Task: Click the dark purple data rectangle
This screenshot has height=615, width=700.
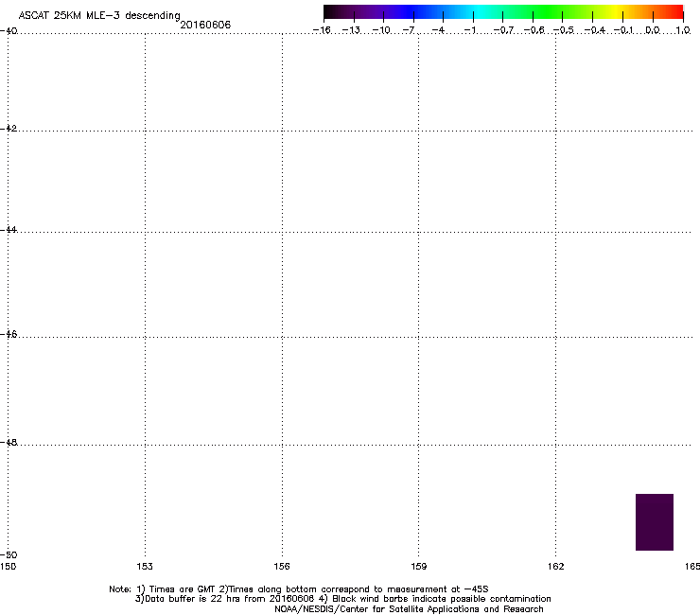Action: click(x=655, y=522)
